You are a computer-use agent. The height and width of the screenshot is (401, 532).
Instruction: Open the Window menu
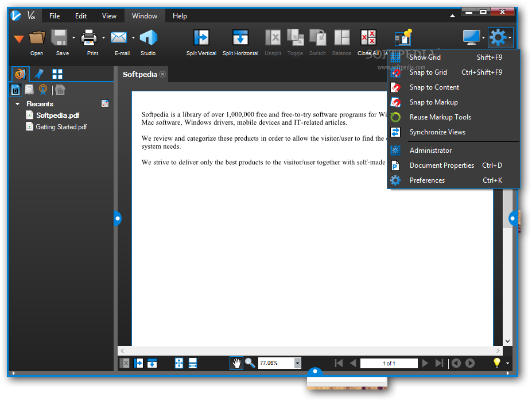point(145,16)
